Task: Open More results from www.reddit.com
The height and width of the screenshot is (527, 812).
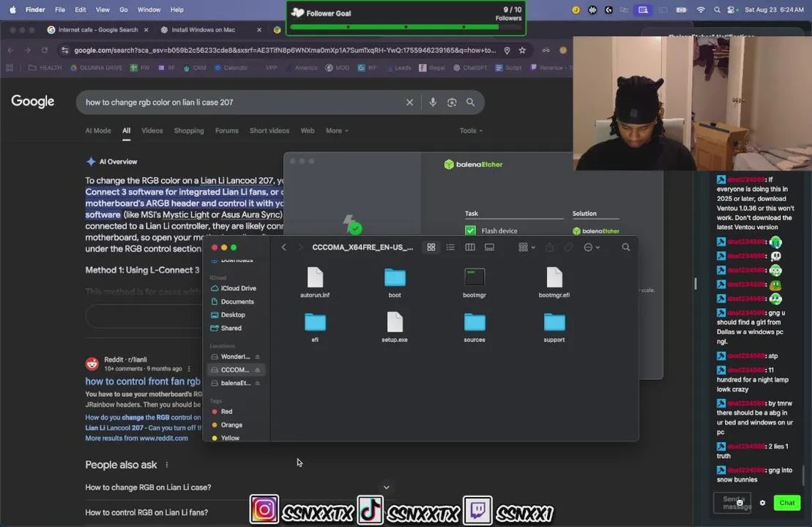Action: (137, 438)
